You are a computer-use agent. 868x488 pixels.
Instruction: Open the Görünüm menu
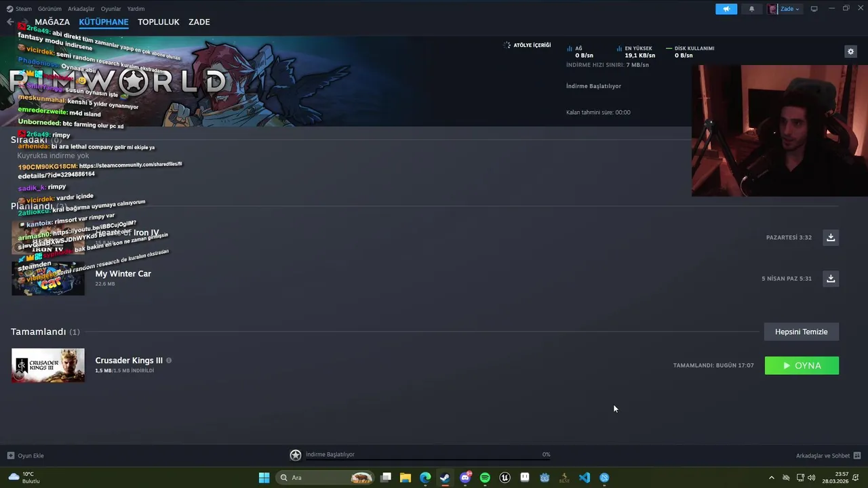[x=50, y=9]
